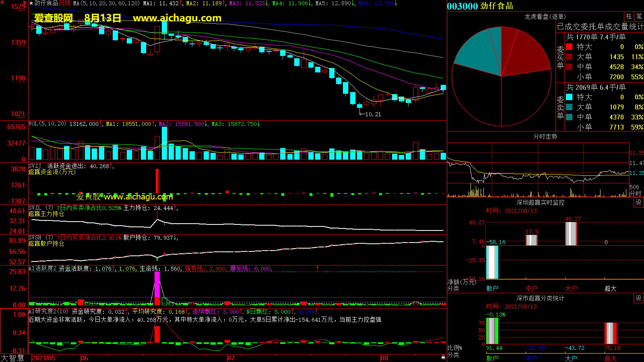Select the 分时 label beside intraday chart
Screen dimensions: 644x362
tap(635, 193)
